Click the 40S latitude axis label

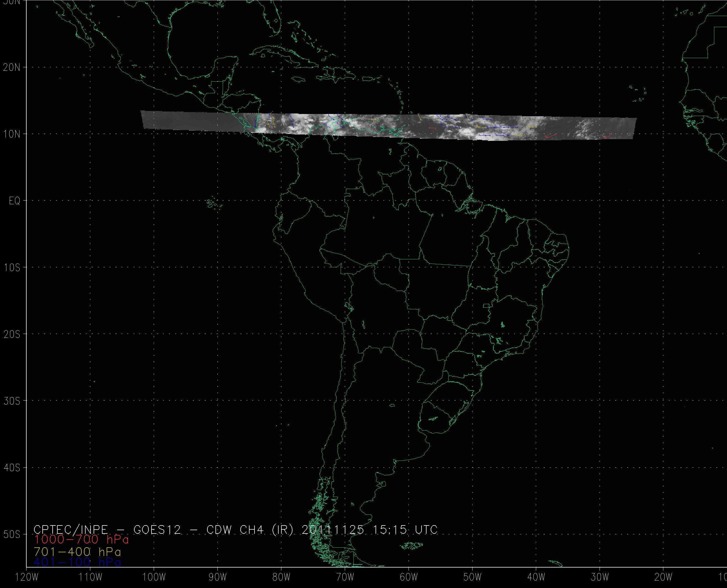point(12,468)
